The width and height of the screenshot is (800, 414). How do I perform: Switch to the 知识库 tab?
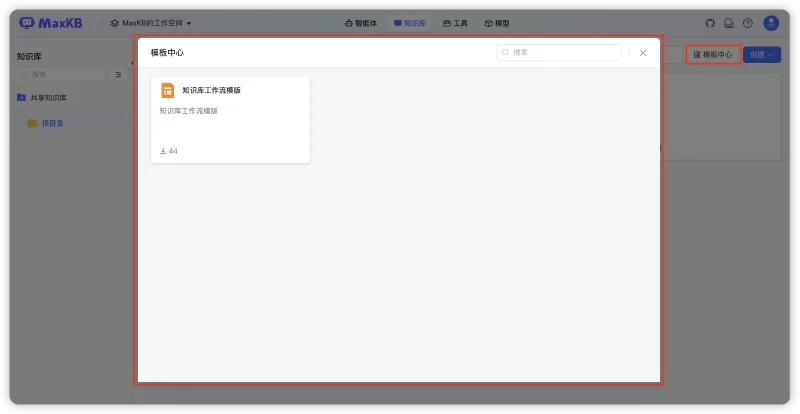pos(410,23)
